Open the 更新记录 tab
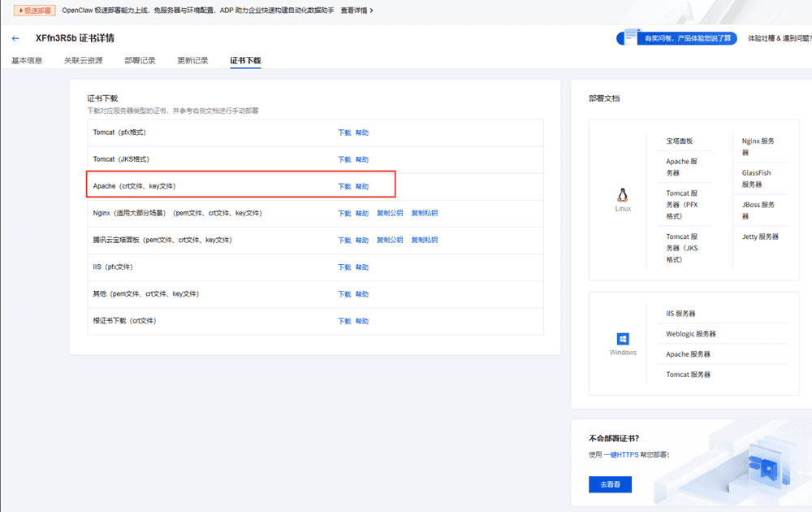Viewport: 812px width, 512px height. coord(192,61)
